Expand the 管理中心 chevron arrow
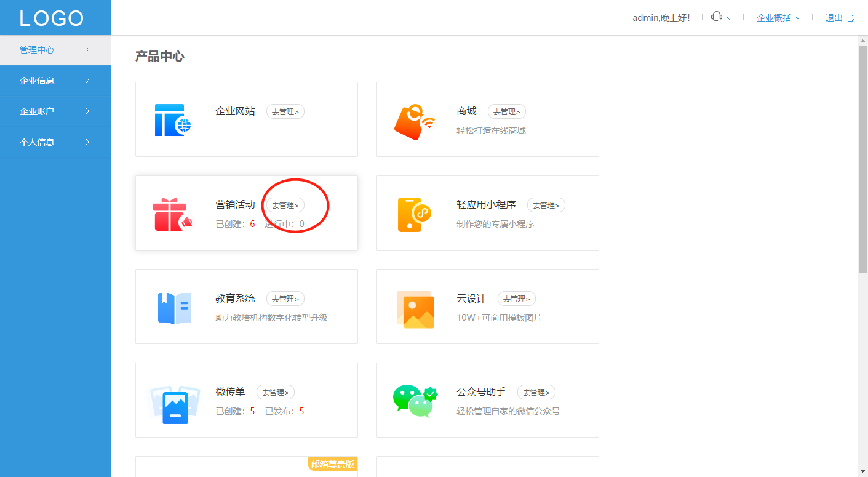 87,50
